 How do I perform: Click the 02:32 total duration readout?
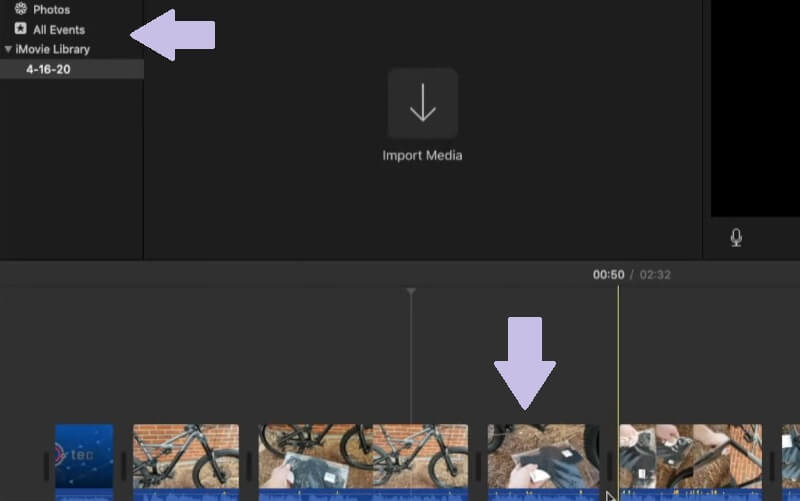tap(655, 274)
